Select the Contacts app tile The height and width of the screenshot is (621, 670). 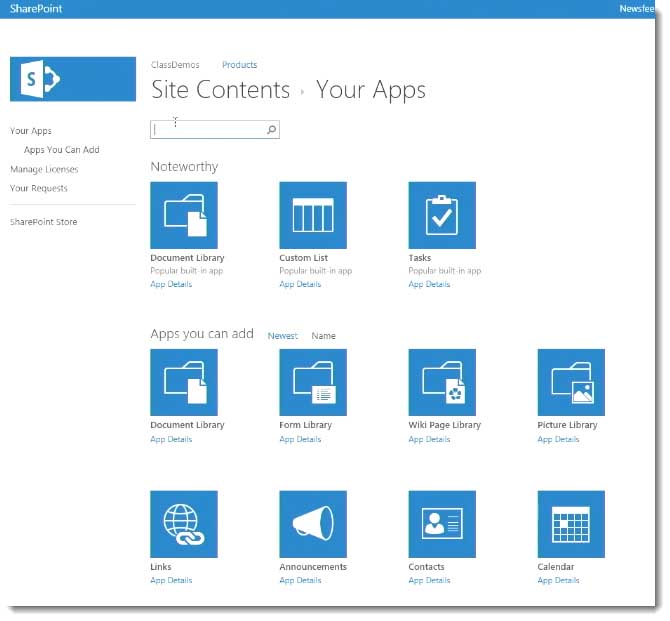click(x=442, y=524)
